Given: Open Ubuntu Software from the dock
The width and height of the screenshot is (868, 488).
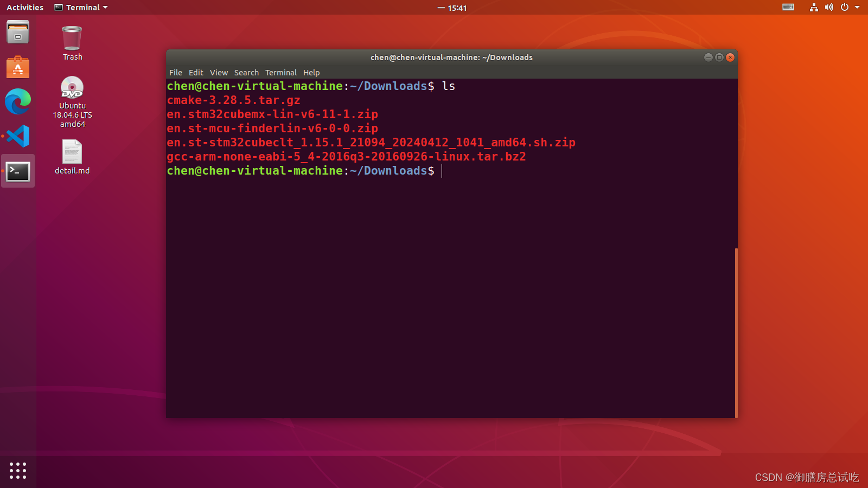Looking at the screenshot, I should point(18,67).
